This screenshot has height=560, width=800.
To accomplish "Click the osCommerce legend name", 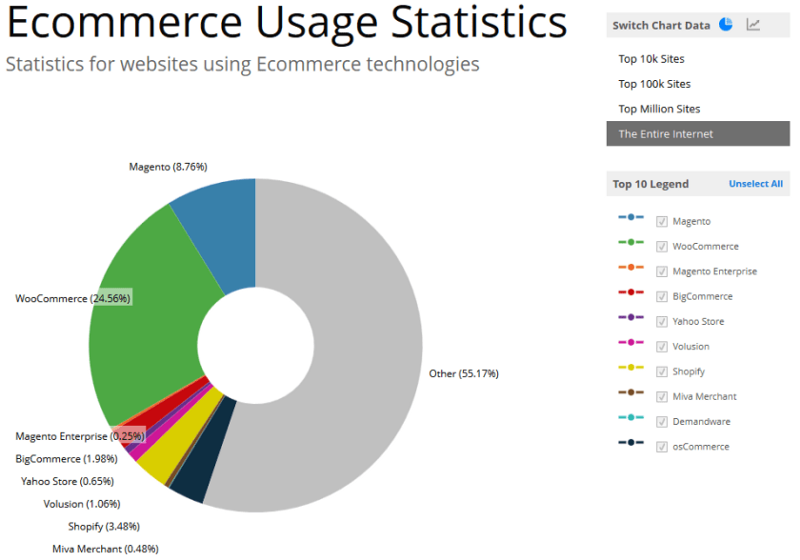I will point(701,446).
